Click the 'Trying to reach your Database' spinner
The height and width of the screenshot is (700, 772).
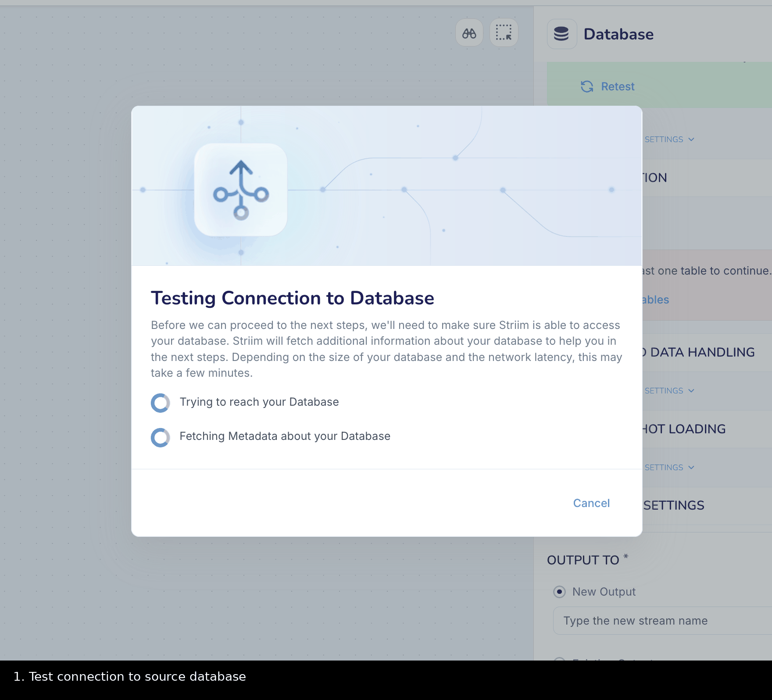[x=161, y=403]
